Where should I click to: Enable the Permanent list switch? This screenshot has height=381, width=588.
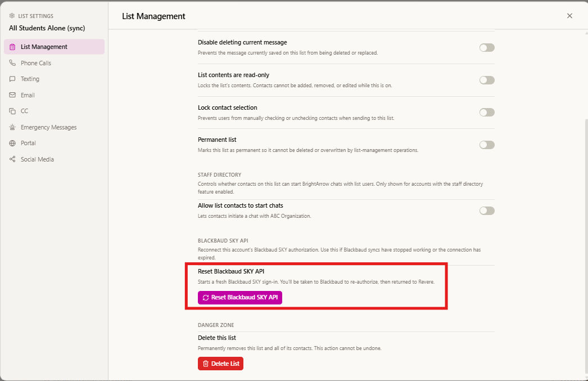coord(487,145)
